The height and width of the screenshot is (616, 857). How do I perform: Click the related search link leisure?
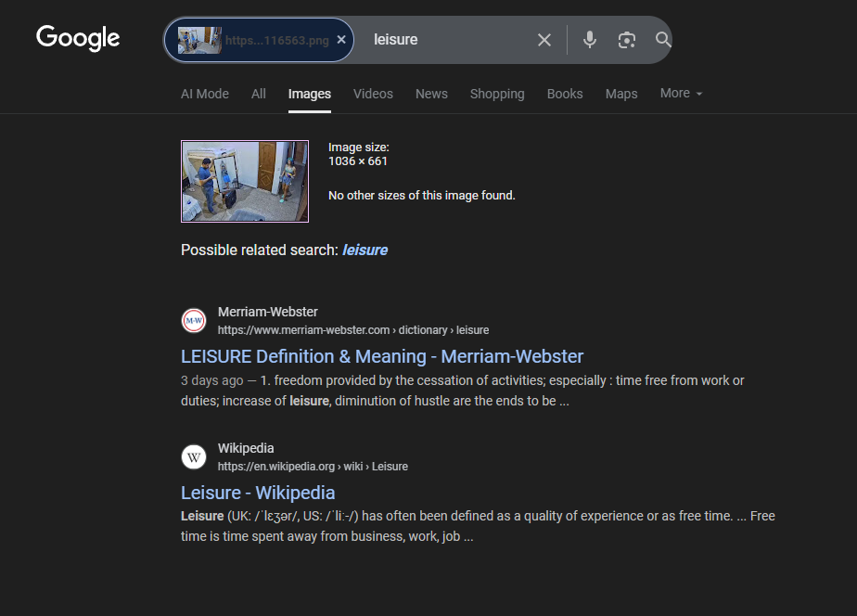click(365, 250)
